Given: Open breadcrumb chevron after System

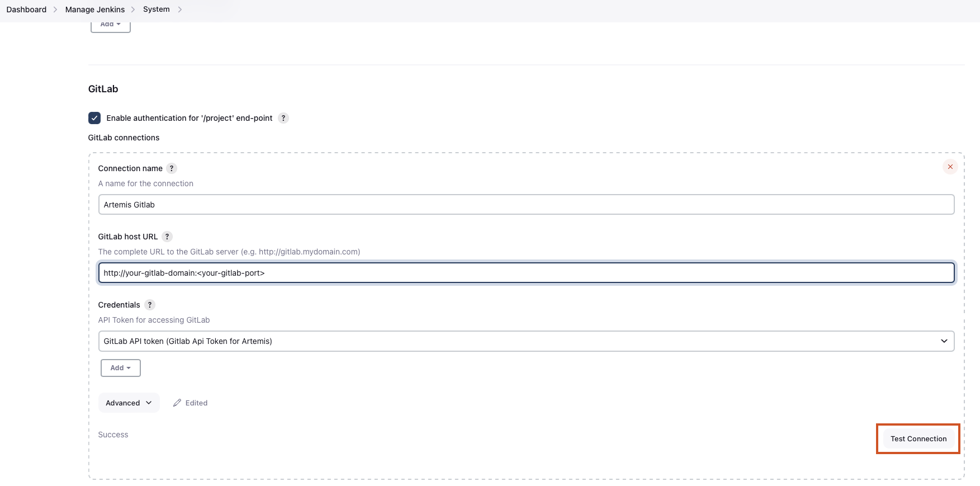Looking at the screenshot, I should 179,10.
